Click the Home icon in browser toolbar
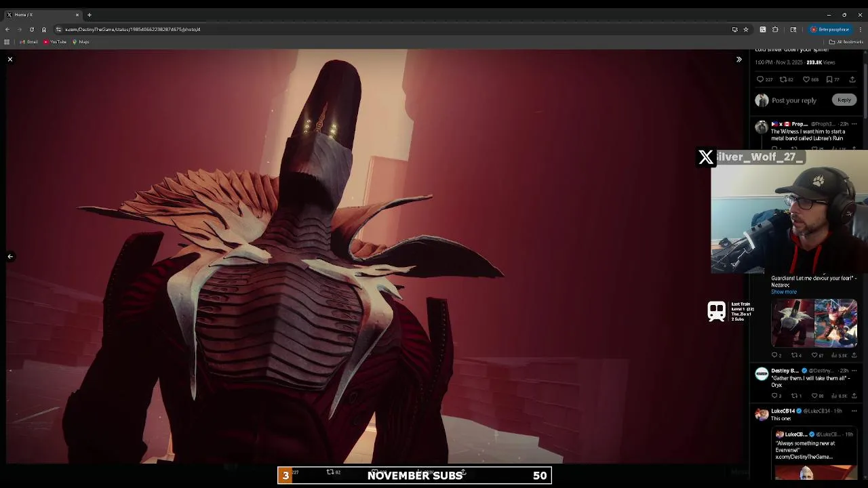868x488 pixels. point(44,29)
